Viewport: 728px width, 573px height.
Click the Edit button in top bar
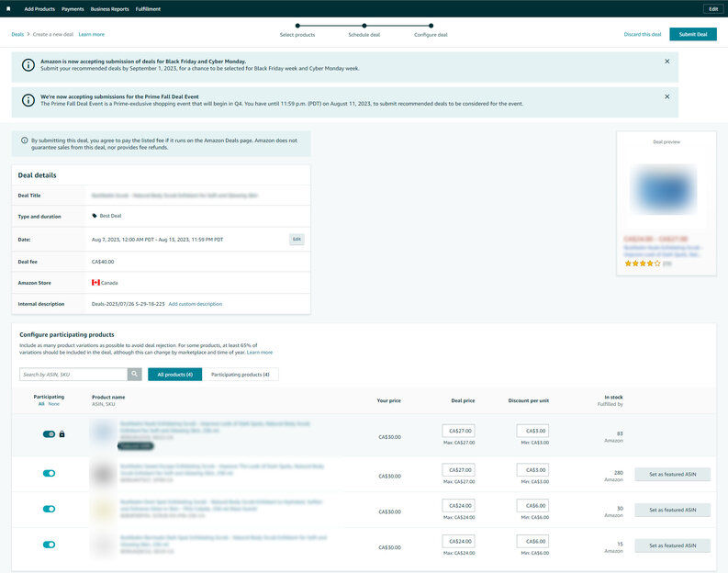point(713,9)
